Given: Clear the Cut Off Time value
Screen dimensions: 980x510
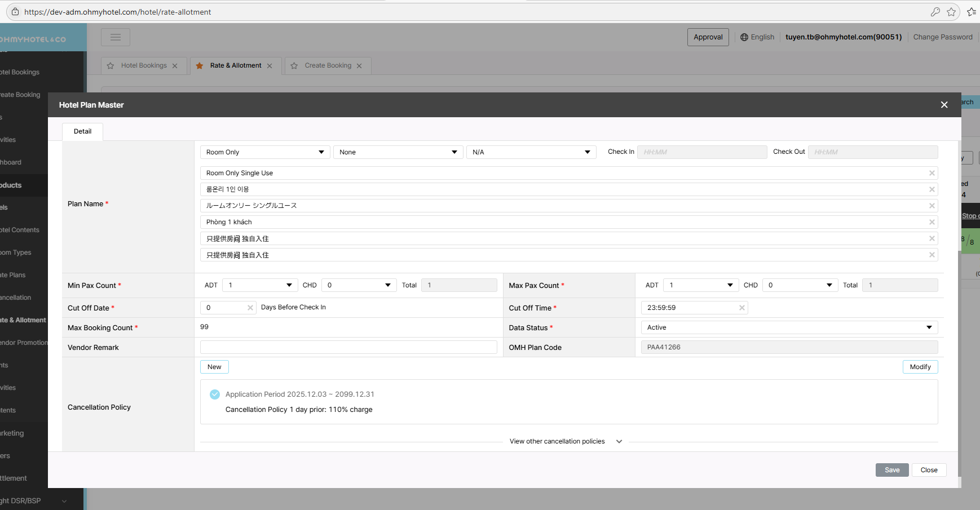Looking at the screenshot, I should (741, 308).
